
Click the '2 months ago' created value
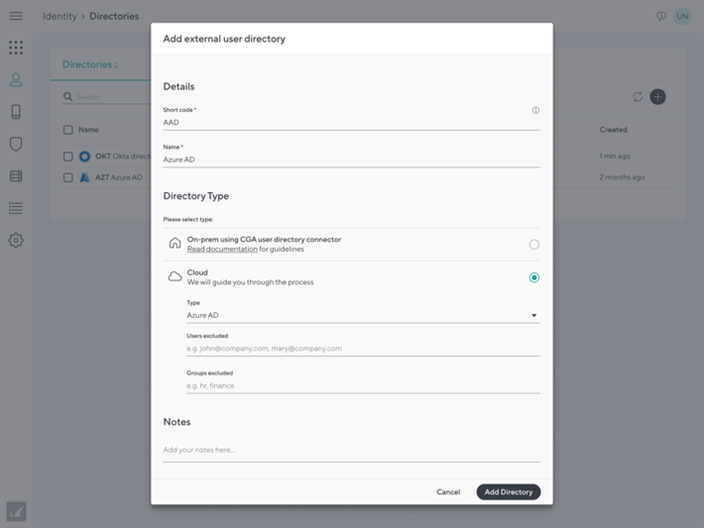pyautogui.click(x=622, y=177)
